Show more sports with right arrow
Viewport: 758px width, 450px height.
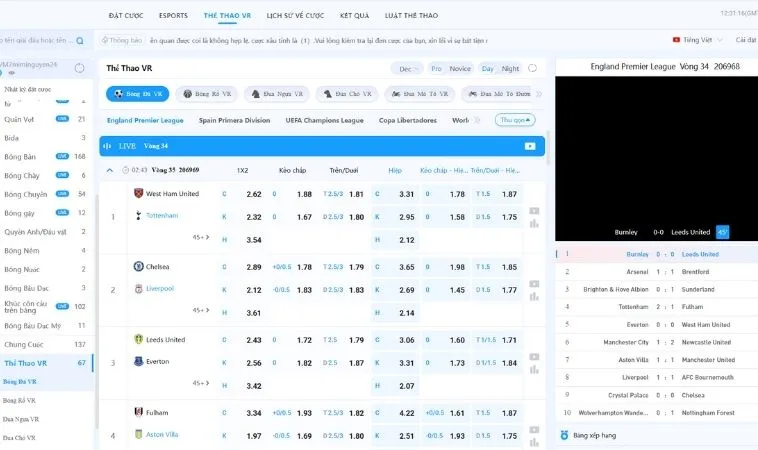pyautogui.click(x=539, y=94)
